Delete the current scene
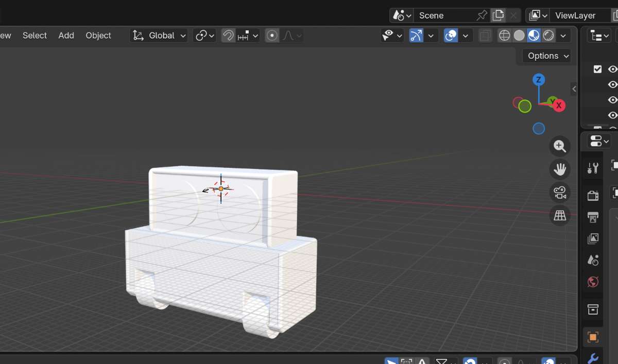 [513, 15]
